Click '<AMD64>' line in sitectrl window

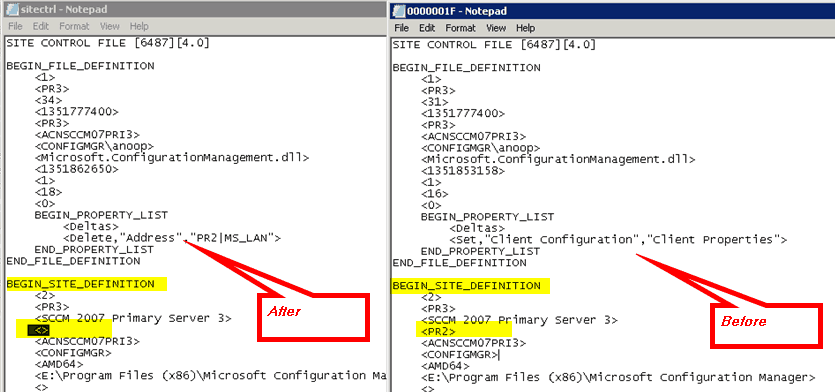point(59,364)
